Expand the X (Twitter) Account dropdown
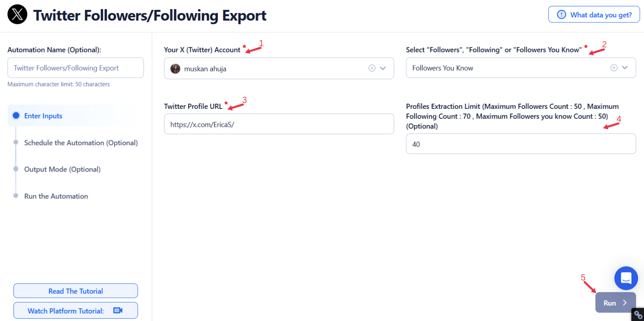The width and height of the screenshot is (644, 321). tap(383, 68)
